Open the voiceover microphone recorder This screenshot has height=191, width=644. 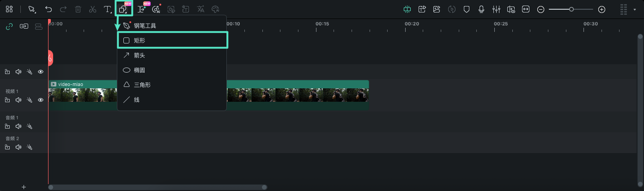481,9
